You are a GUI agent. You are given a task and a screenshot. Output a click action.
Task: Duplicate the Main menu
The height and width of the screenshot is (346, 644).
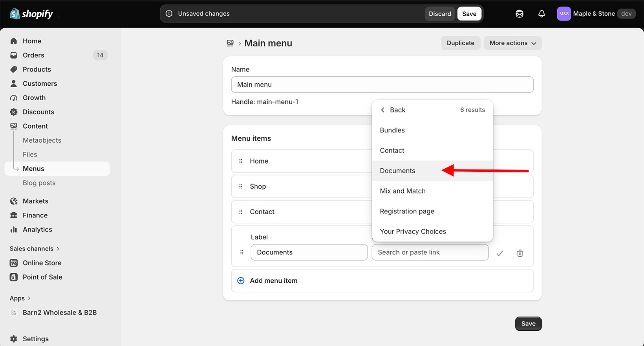coord(461,43)
